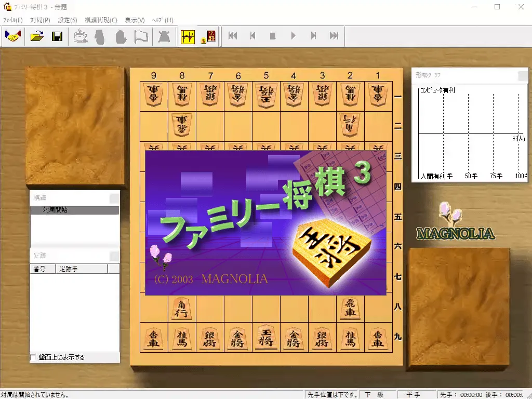This screenshot has width=532, height=399.
Task: Open a saved game record via folder icon
Action: [35, 36]
